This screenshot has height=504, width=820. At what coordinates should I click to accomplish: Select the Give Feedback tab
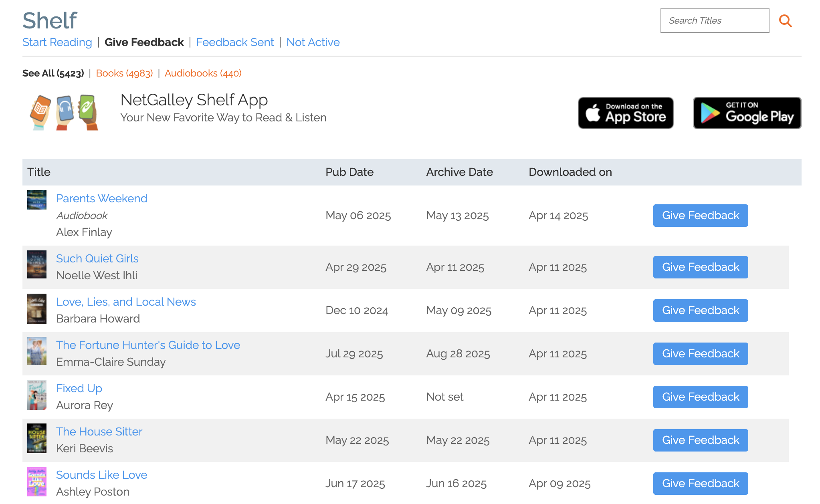tap(144, 42)
